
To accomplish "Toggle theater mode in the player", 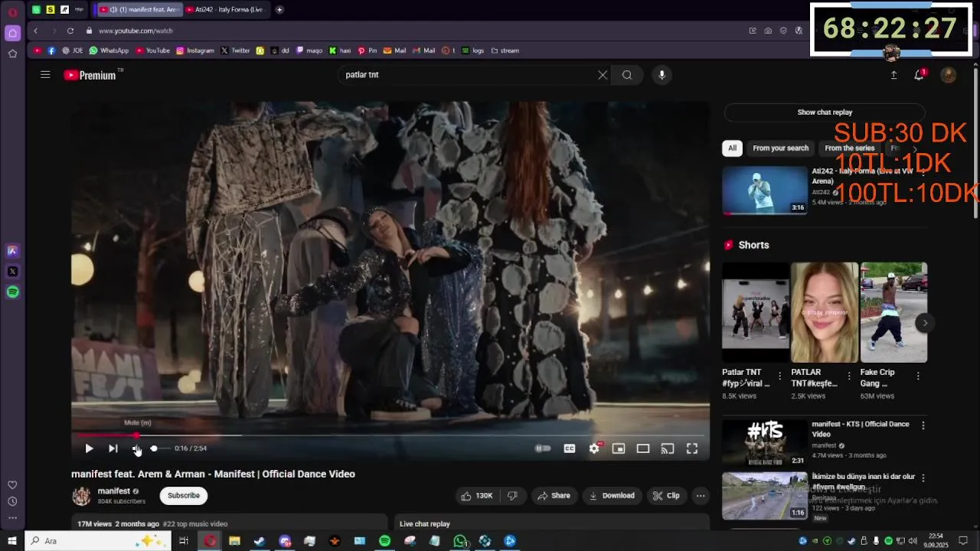I will coord(643,448).
